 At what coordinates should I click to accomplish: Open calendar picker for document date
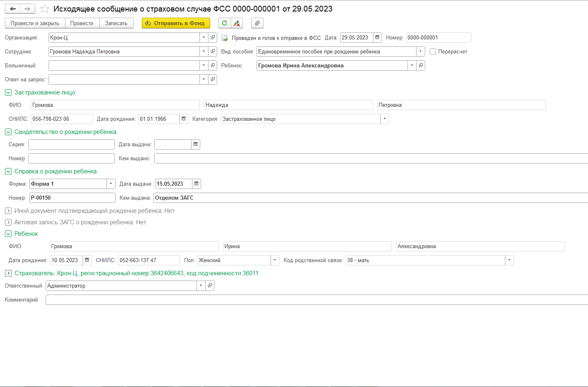377,37
